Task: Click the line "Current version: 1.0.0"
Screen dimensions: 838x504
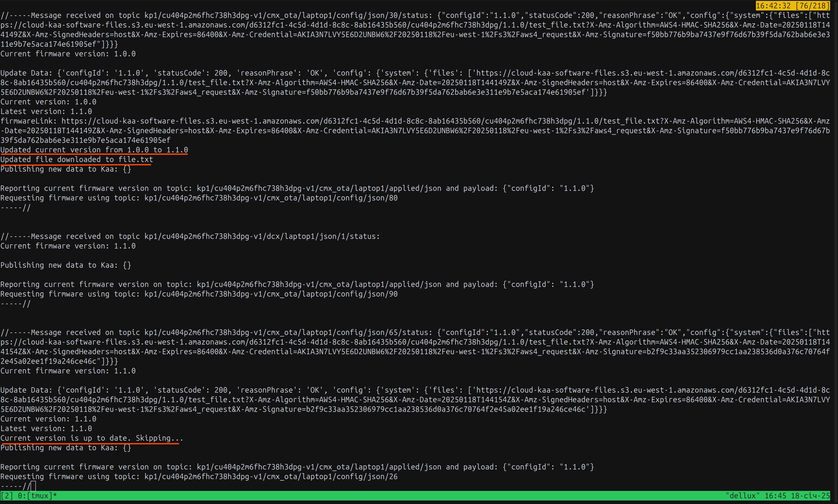Action: tap(48, 102)
